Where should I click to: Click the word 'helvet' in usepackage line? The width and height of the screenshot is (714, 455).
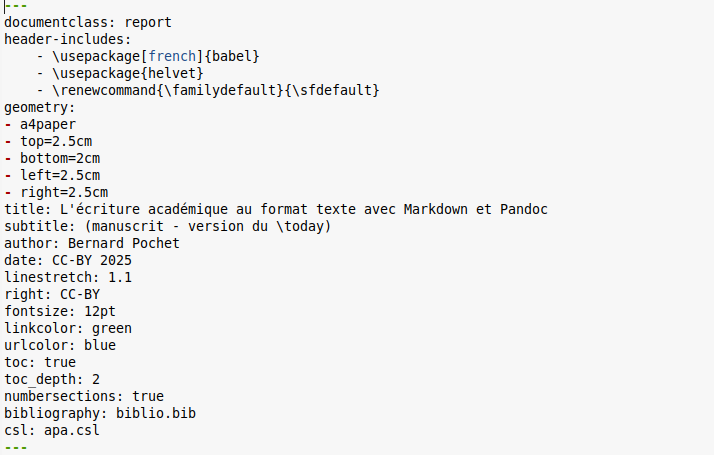(172, 73)
